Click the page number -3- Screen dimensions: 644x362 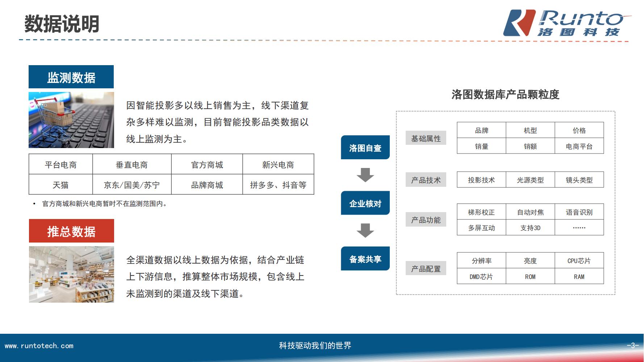(x=633, y=346)
